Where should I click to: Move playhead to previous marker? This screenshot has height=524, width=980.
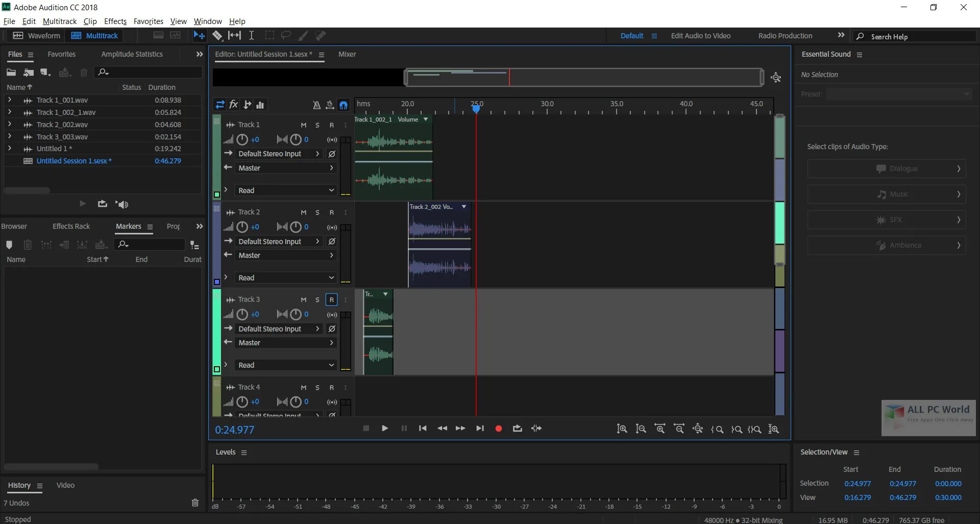(423, 428)
